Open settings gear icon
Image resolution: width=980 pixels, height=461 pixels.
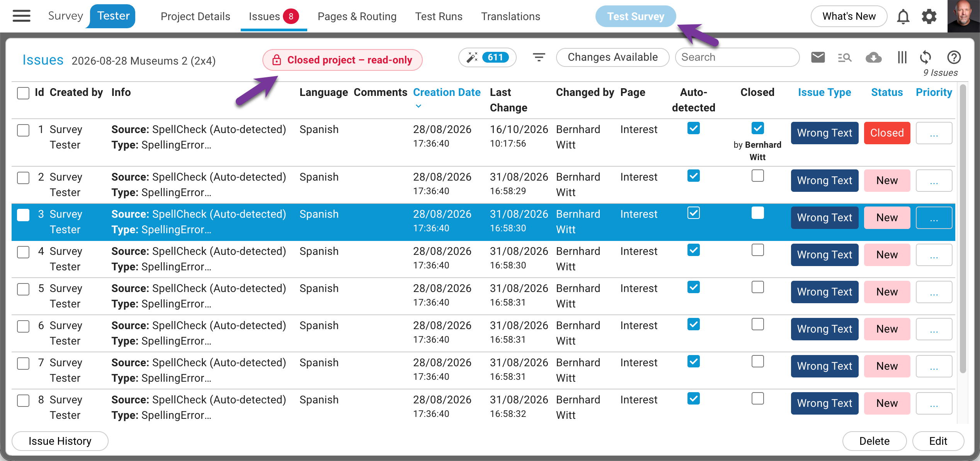pos(929,17)
